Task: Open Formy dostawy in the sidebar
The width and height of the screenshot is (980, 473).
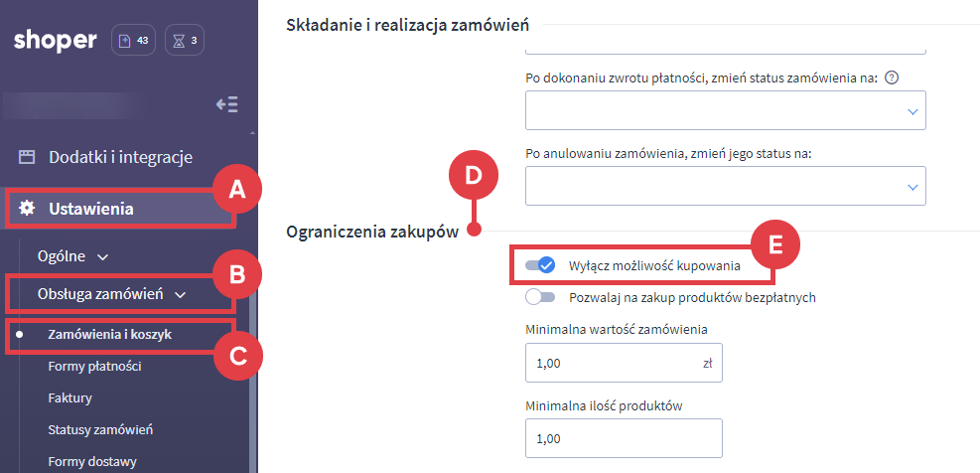Action: point(91,461)
